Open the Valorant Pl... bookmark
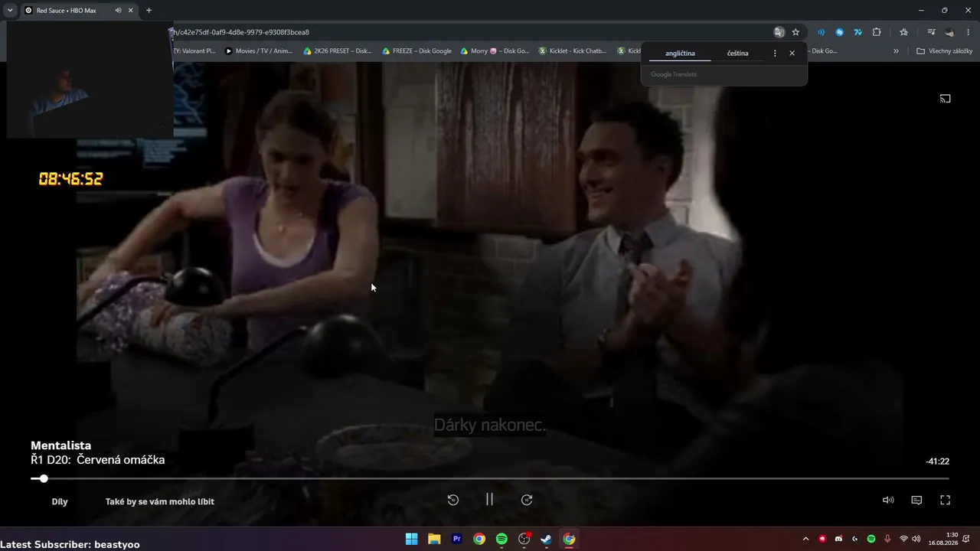 click(x=194, y=51)
